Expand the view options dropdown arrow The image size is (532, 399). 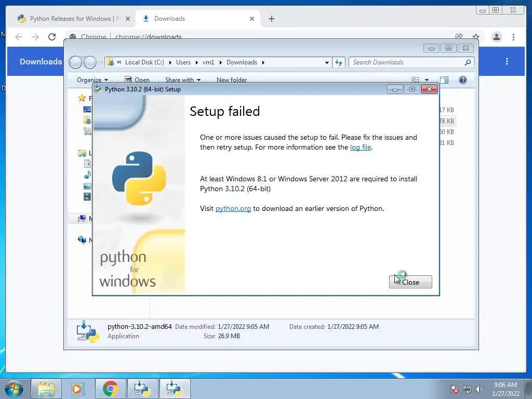(x=427, y=80)
